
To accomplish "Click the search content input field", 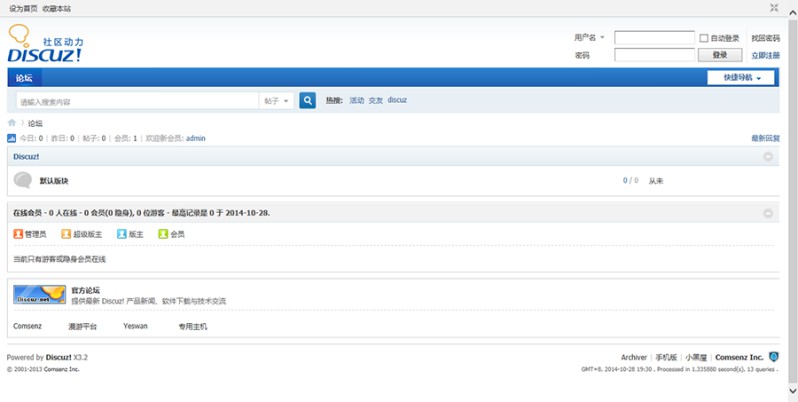I will (x=137, y=101).
